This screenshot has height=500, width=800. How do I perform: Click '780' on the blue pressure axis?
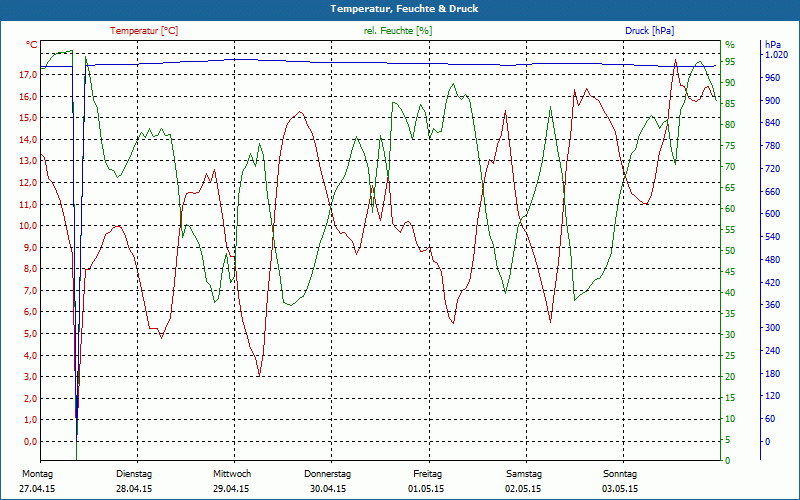coord(772,146)
